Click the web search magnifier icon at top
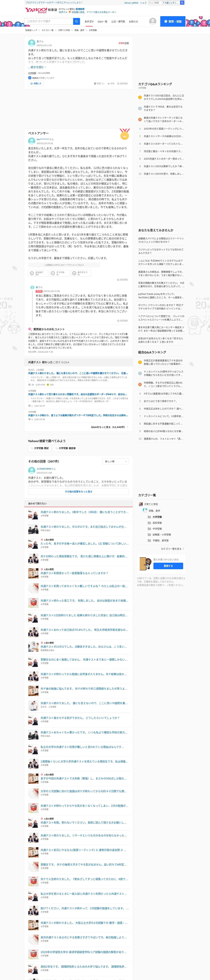Viewport: 210px width, 980px height. coord(182,3)
